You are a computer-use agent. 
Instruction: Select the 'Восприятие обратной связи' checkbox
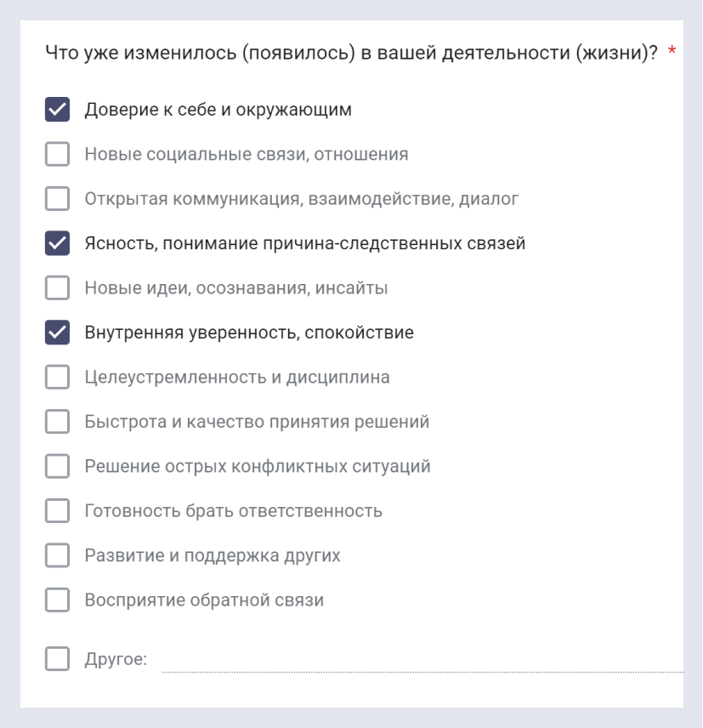click(x=57, y=600)
